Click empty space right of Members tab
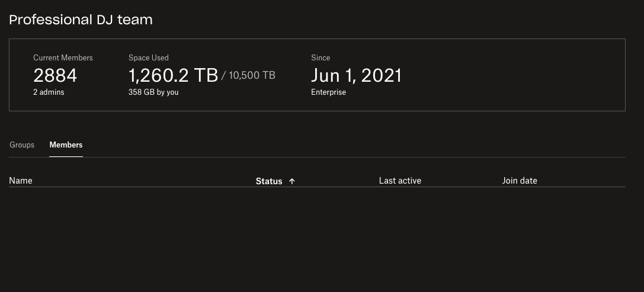 (355, 145)
